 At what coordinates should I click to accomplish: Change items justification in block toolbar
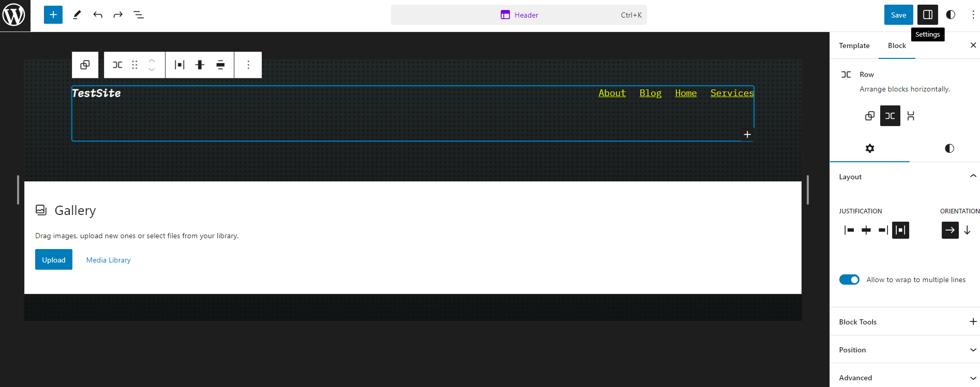click(x=179, y=65)
